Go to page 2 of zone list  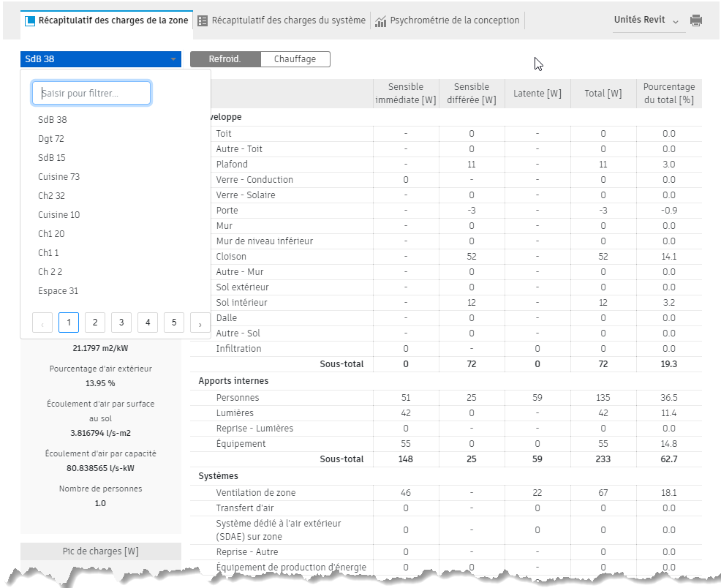(95, 323)
